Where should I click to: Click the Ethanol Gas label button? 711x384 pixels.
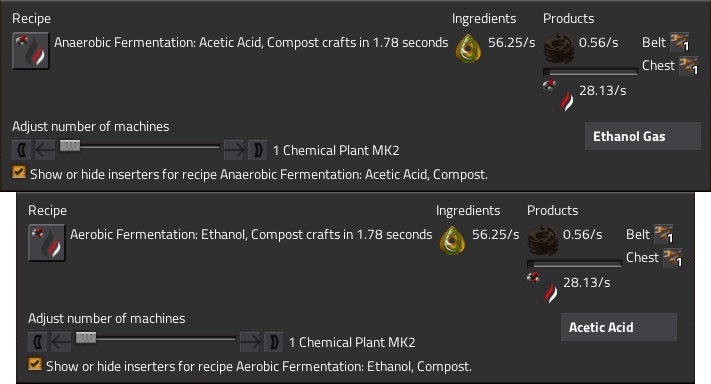point(643,136)
